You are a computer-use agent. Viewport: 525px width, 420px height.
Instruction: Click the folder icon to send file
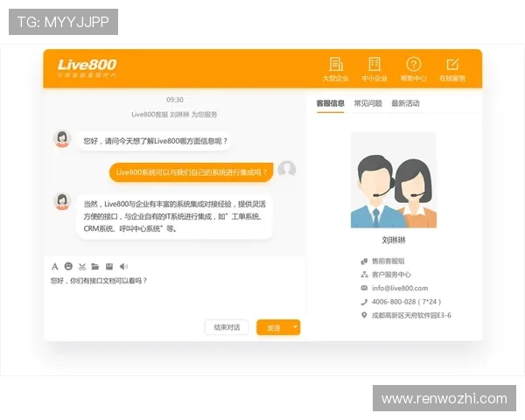(95, 266)
